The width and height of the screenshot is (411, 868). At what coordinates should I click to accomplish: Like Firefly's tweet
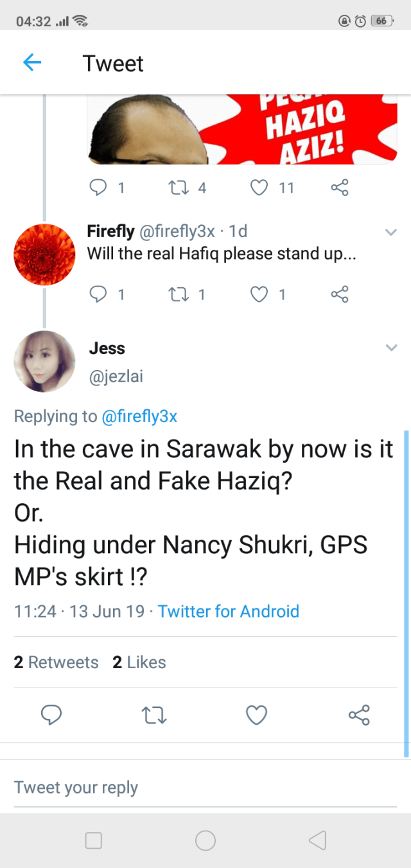pyautogui.click(x=258, y=294)
